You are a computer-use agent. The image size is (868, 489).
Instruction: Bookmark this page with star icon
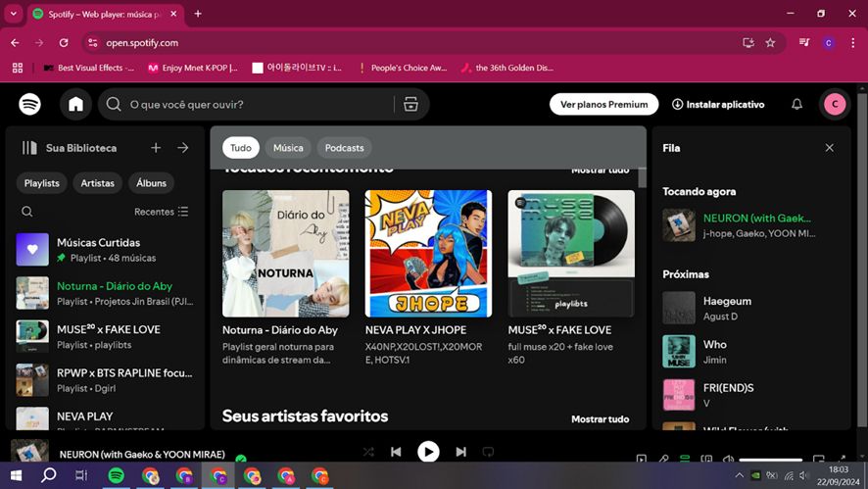[770, 43]
